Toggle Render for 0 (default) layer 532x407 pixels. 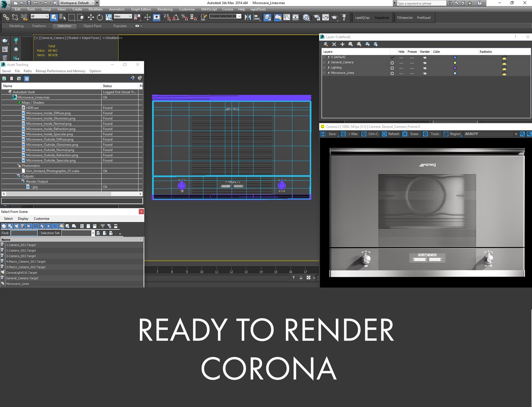click(x=425, y=57)
